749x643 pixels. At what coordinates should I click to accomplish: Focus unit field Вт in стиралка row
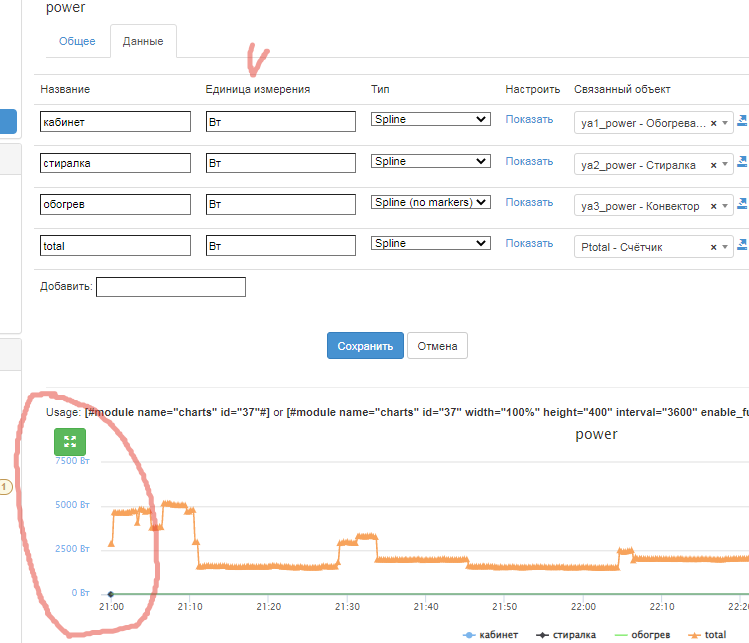click(281, 163)
